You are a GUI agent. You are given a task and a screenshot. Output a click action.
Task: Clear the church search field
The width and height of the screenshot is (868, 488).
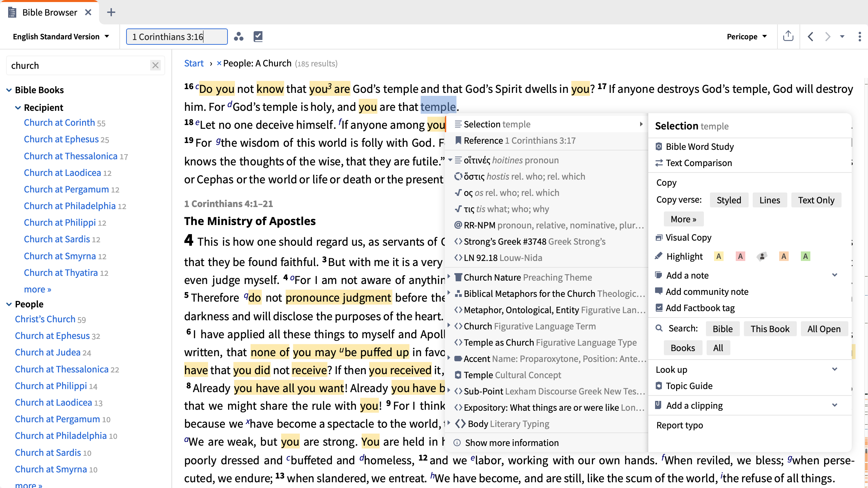(156, 65)
